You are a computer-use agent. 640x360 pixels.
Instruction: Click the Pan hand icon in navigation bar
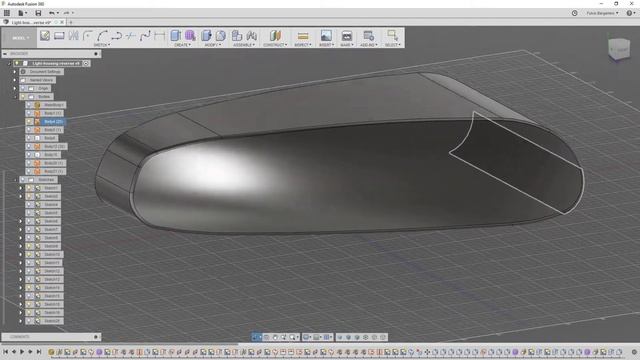(x=275, y=337)
